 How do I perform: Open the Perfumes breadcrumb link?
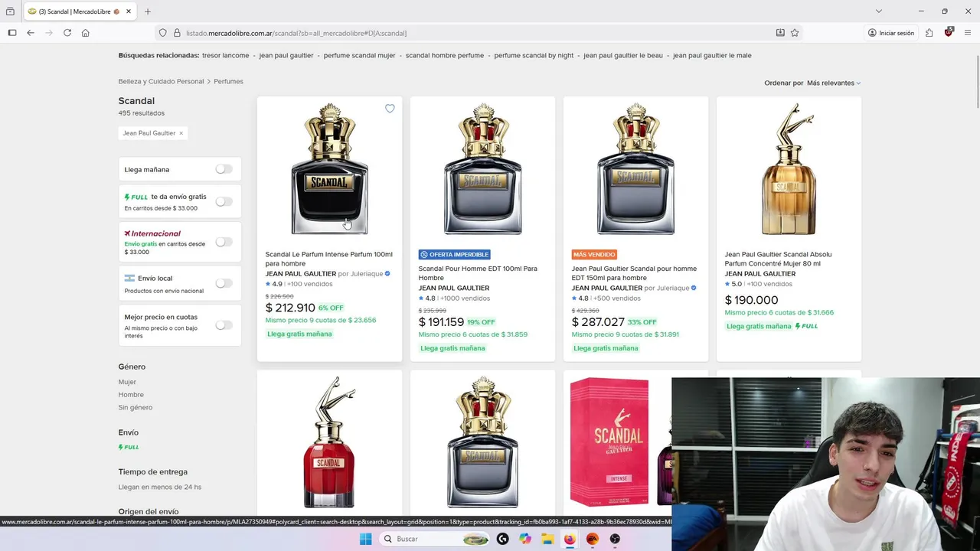[x=228, y=81]
